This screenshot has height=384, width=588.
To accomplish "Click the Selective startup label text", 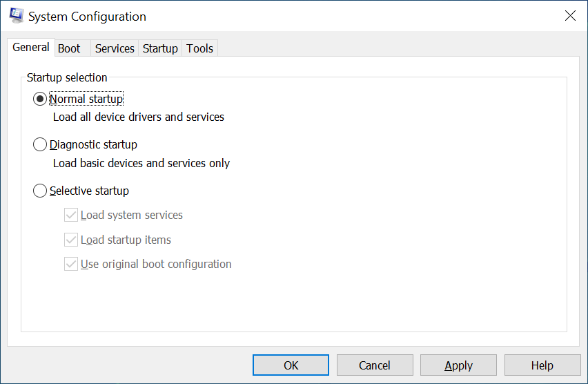I will [x=89, y=191].
